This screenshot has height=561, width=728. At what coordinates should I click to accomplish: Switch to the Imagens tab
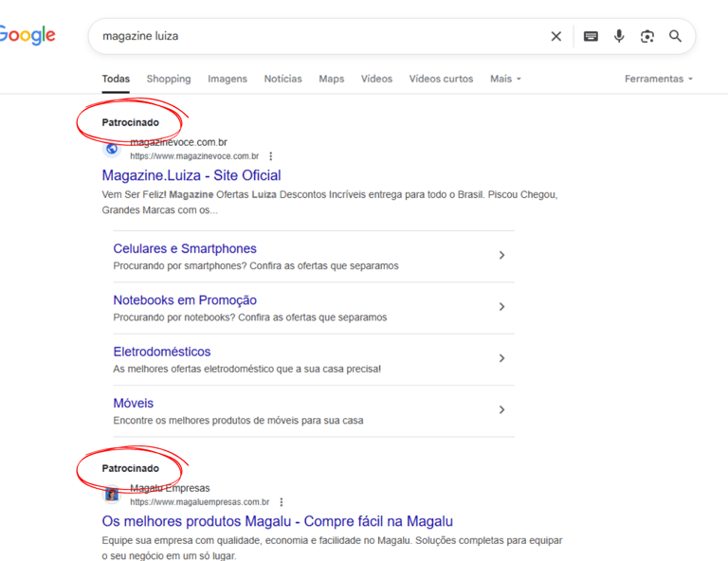227,79
